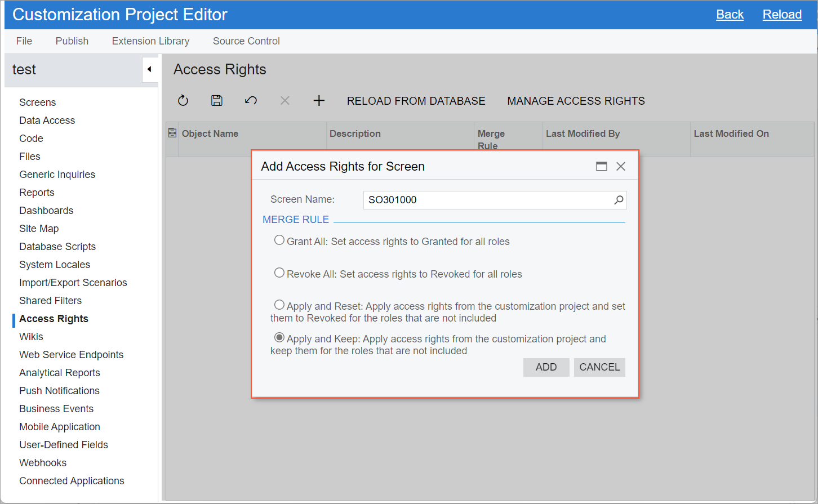Open Import/Export Scenarios in navigation pane

coord(73,283)
